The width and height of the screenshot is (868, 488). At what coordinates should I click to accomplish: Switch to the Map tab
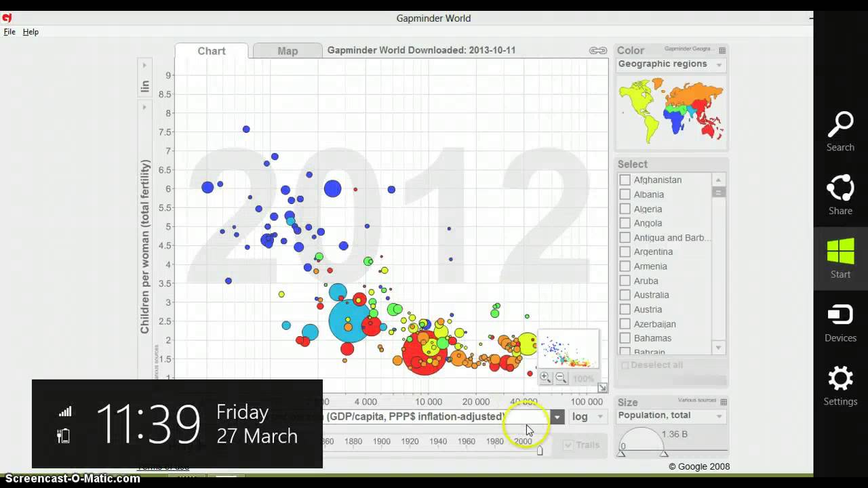[288, 51]
